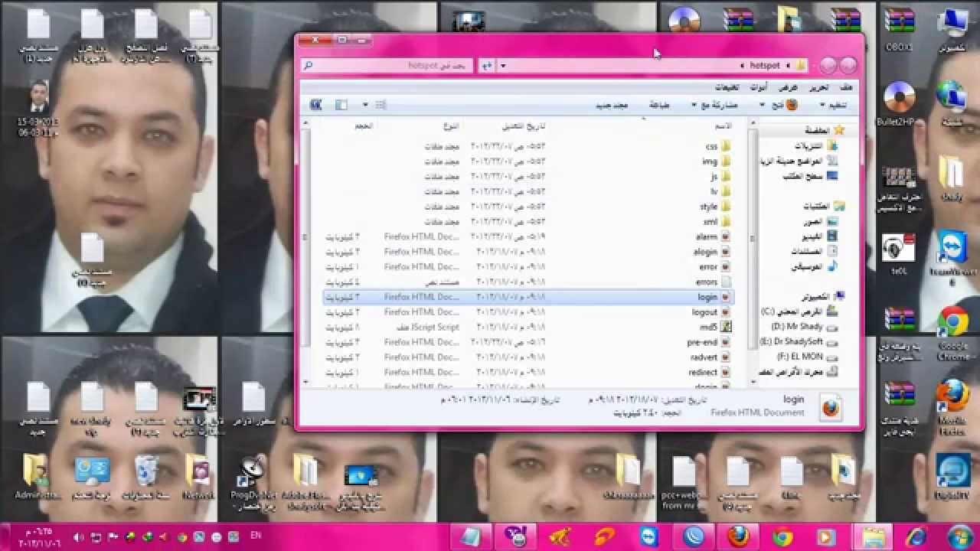Select the alarm HTML file
This screenshot has height=551, width=980.
tap(714, 236)
